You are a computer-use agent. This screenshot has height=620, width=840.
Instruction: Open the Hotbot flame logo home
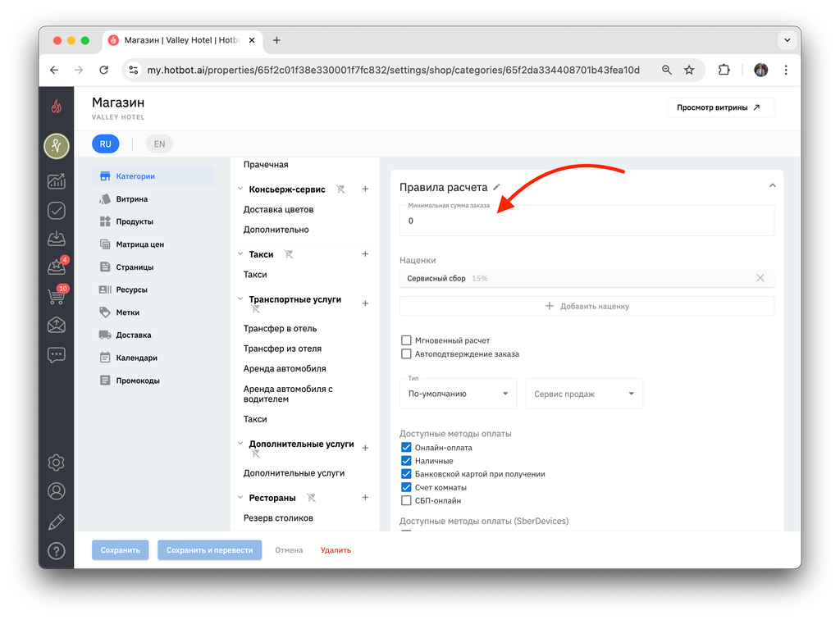point(57,107)
